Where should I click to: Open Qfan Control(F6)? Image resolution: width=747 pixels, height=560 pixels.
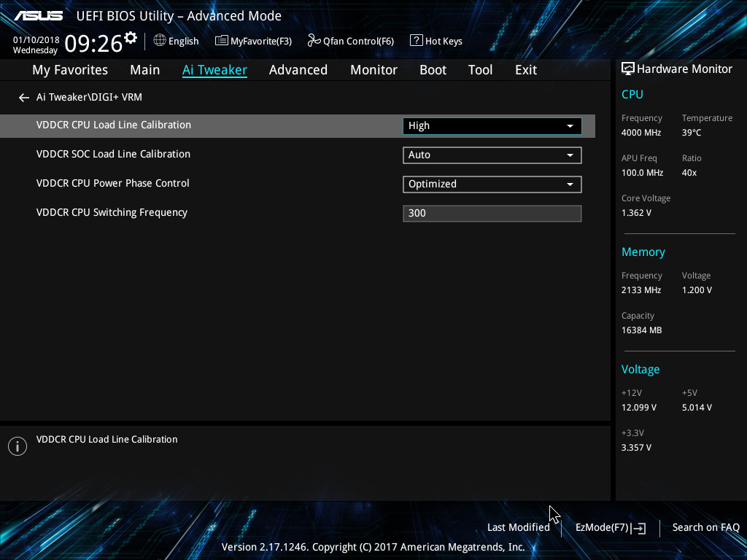351,41
